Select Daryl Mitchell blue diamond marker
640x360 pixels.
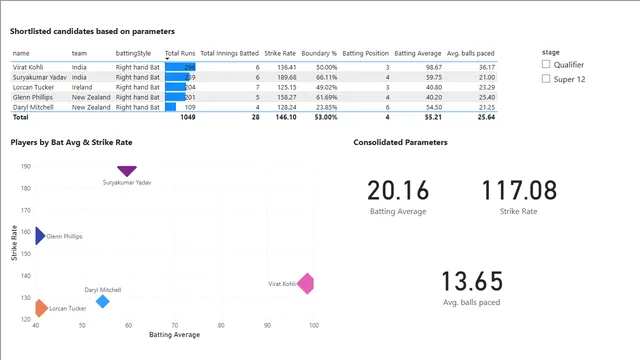point(102,302)
